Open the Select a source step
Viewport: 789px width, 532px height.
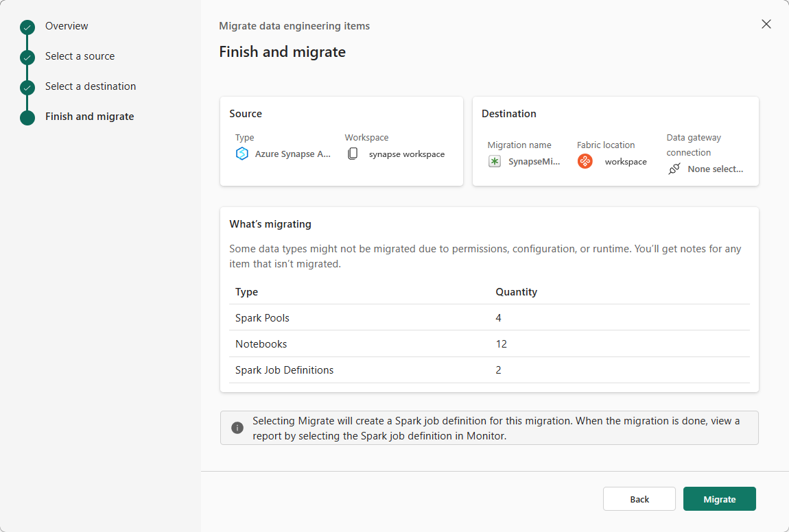[80, 56]
